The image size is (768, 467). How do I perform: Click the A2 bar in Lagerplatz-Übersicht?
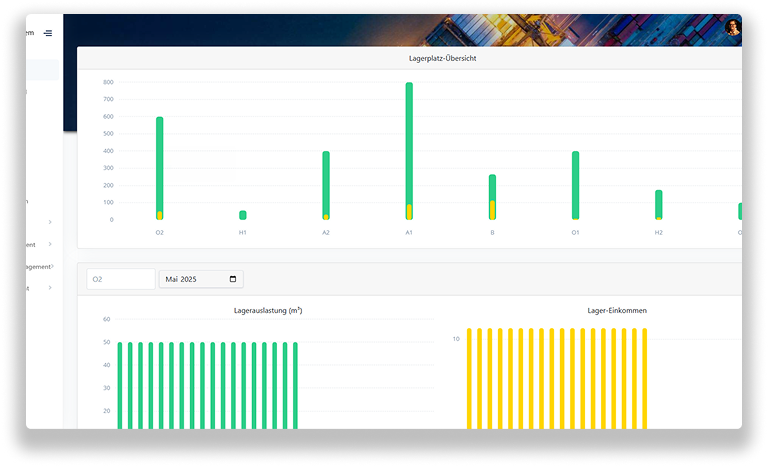326,180
